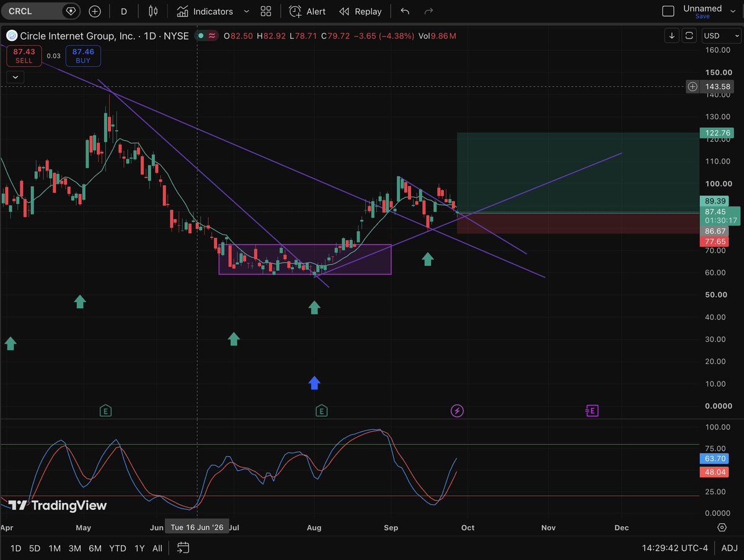Click the blue up arrow marker
Screen dimensions: 744x560
[314, 383]
